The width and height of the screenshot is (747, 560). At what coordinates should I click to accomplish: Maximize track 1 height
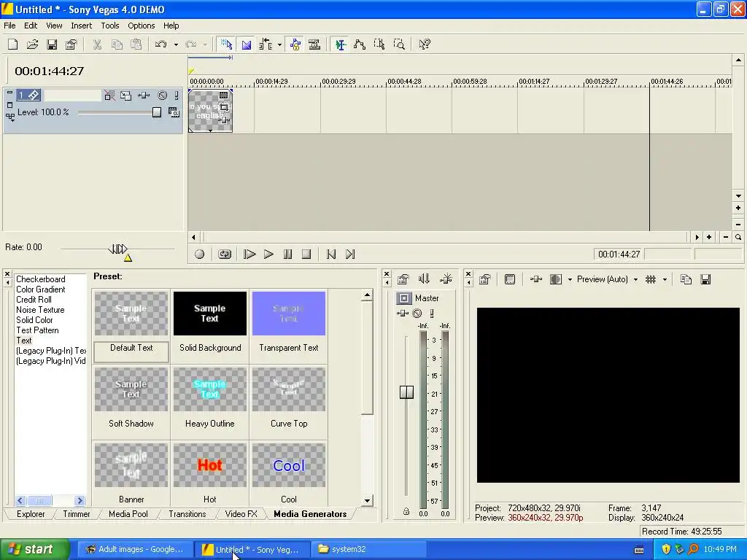coord(9,105)
